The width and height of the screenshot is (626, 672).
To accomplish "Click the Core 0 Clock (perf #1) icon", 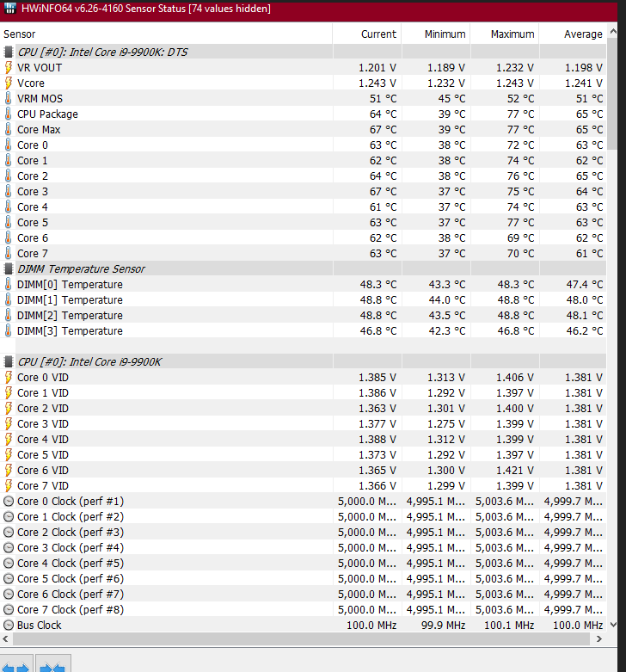I will tap(9, 501).
